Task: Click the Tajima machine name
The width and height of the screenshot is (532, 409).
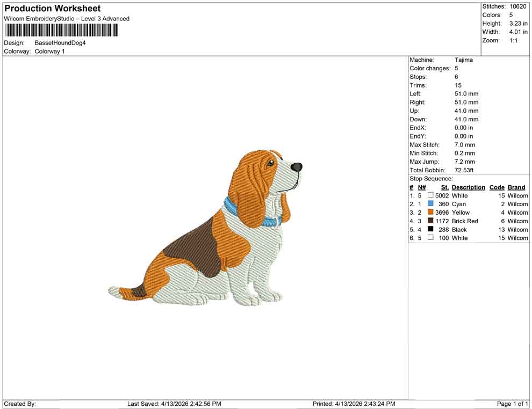Action: [x=464, y=60]
